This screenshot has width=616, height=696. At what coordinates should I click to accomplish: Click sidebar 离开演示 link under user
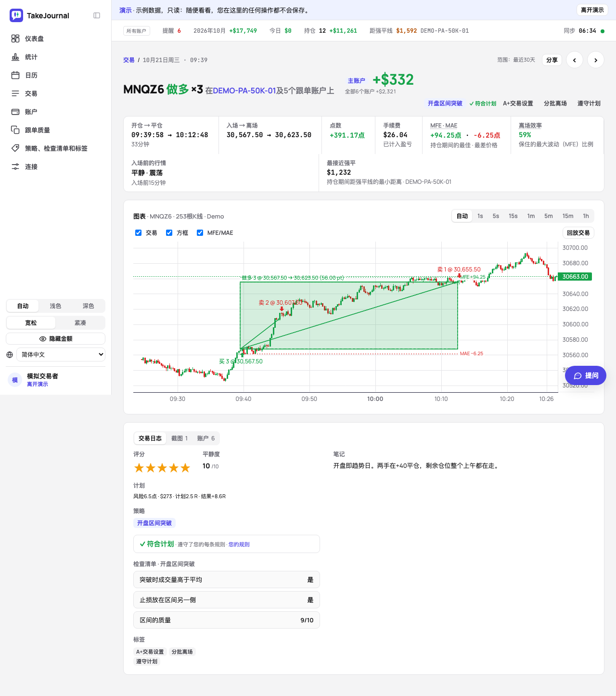(x=38, y=384)
